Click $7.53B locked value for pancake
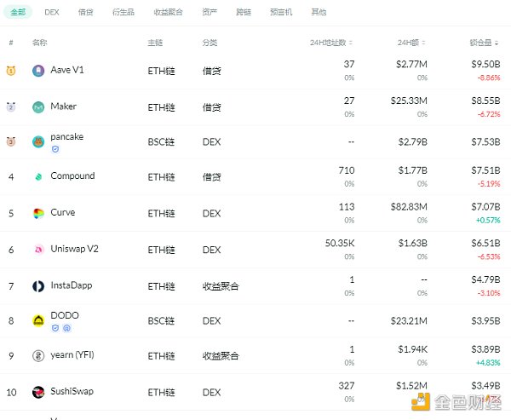Viewport: 511px width, 420px height. (485, 142)
